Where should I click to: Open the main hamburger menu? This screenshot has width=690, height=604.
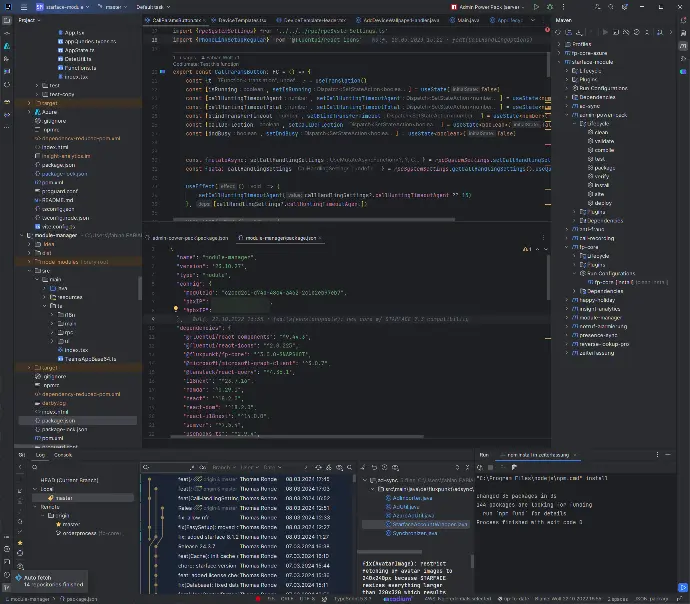click(x=24, y=7)
